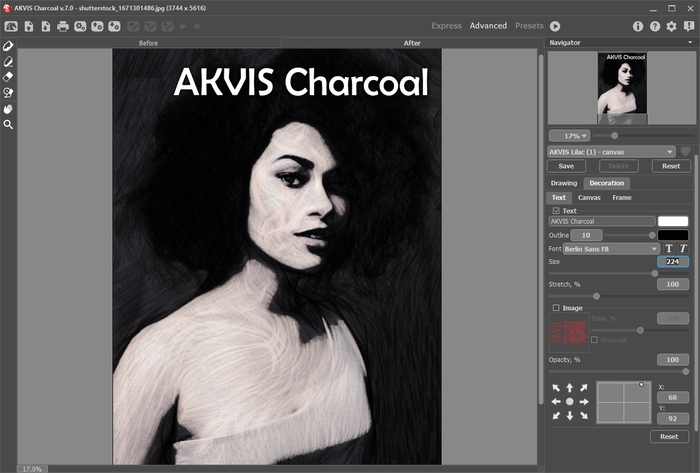The image size is (700, 473).
Task: Click Reset next to Delete
Action: tap(671, 166)
